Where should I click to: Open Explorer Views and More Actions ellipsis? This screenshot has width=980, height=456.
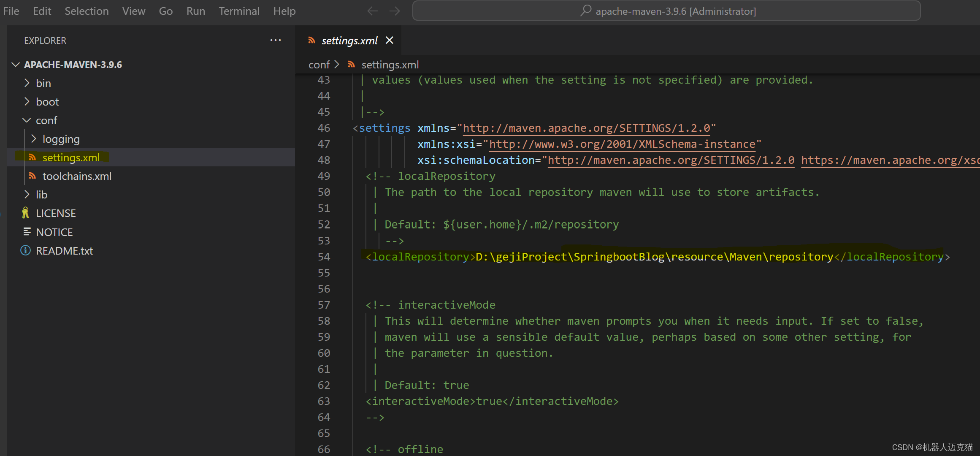pyautogui.click(x=276, y=40)
